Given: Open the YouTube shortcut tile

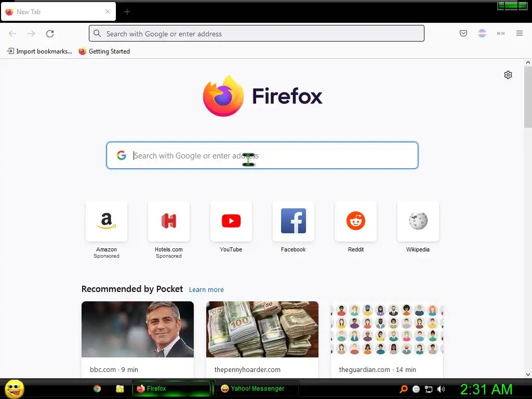Looking at the screenshot, I should 231,221.
